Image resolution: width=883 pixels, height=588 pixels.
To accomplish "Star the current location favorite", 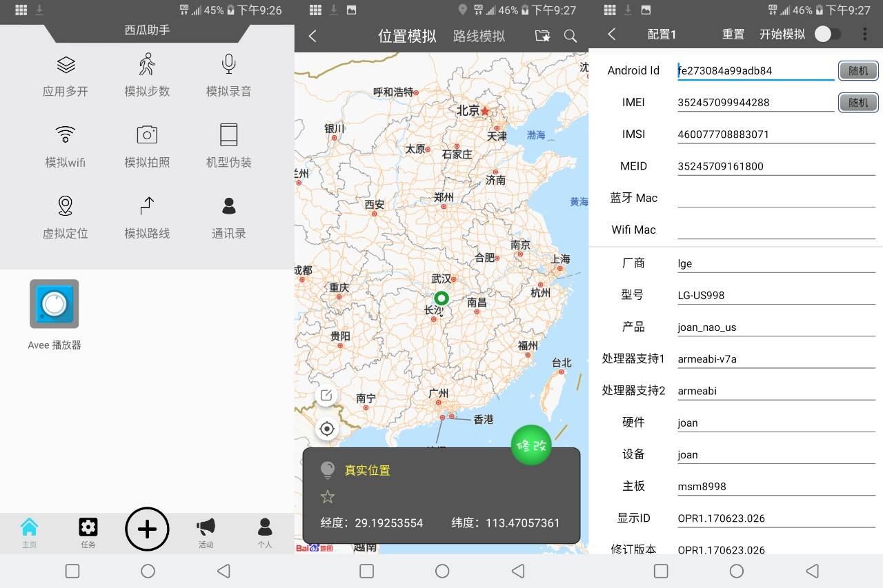I will pyautogui.click(x=327, y=496).
